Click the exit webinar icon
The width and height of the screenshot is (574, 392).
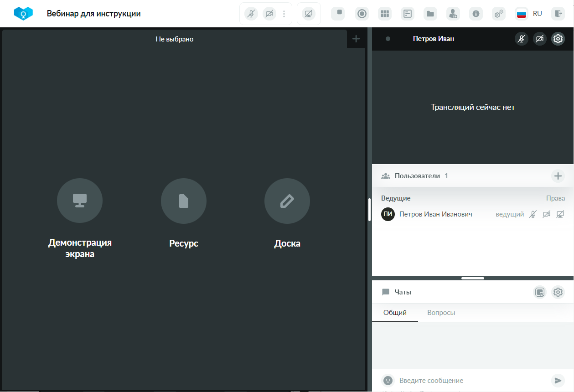pos(558,14)
